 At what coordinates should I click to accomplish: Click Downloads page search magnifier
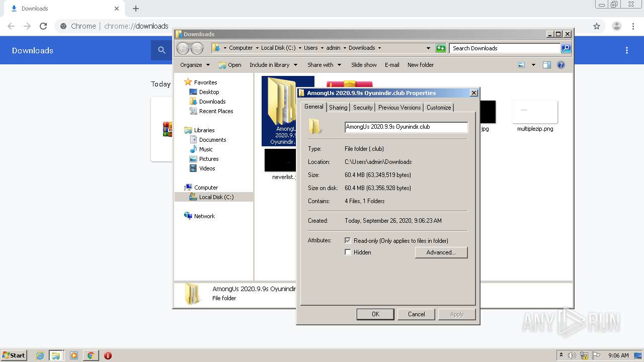click(162, 50)
